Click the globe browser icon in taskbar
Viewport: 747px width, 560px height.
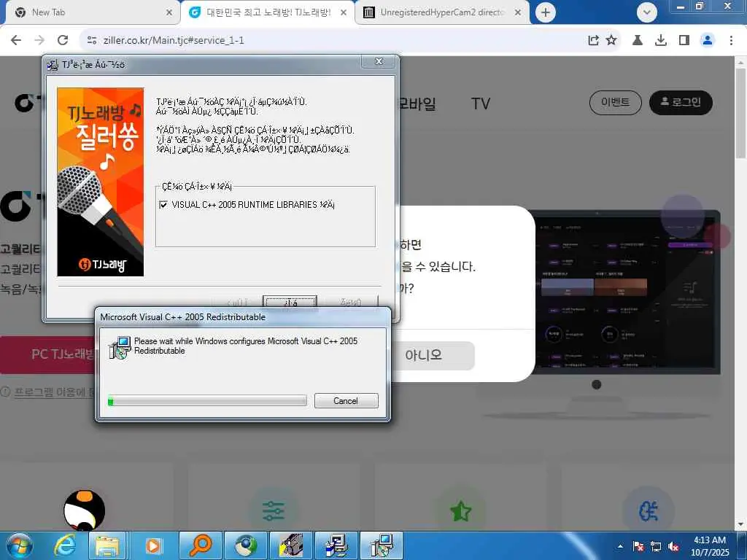[x=246, y=545]
